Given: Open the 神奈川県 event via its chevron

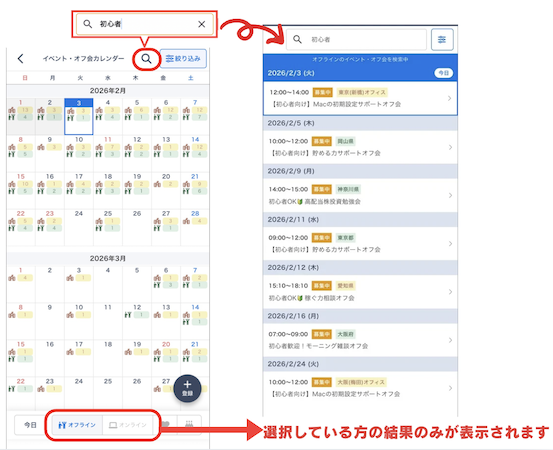Looking at the screenshot, I should 450,195.
